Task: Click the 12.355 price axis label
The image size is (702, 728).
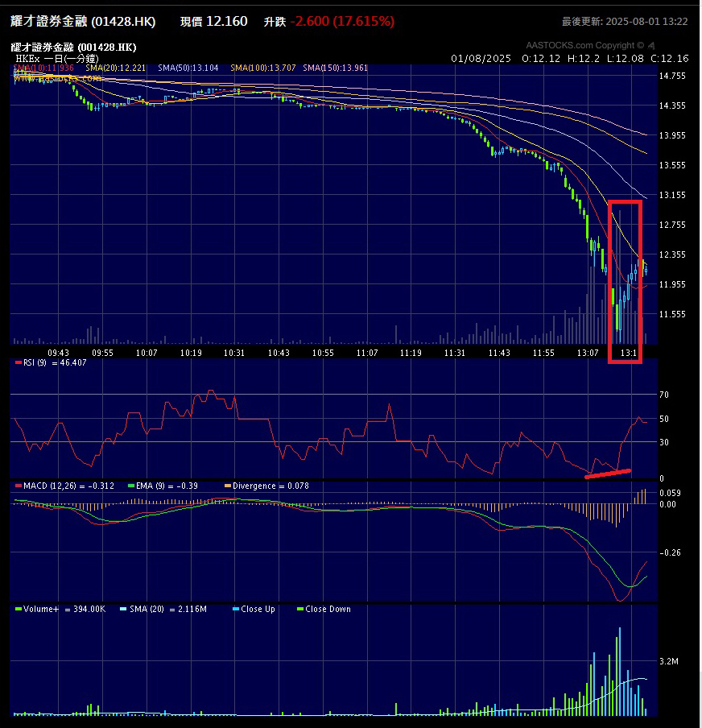Action: 672,254
